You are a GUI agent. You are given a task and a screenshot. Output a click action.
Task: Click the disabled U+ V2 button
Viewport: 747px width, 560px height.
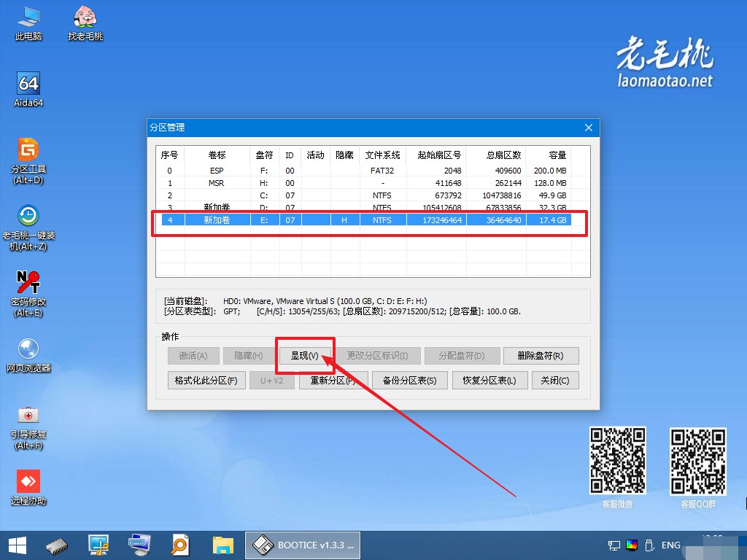coord(272,381)
